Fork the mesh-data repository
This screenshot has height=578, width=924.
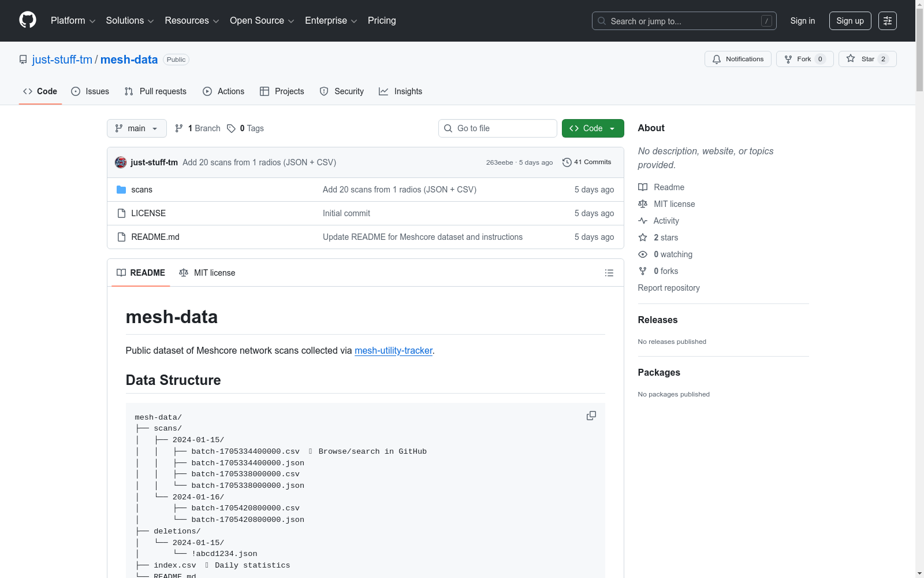point(804,59)
